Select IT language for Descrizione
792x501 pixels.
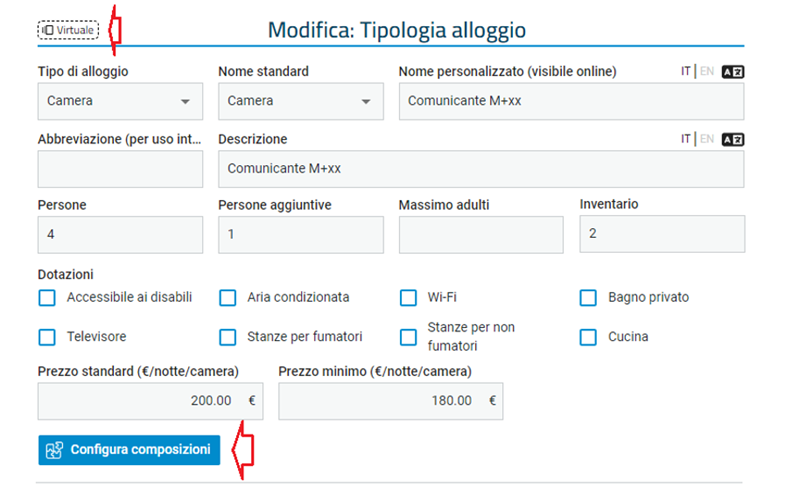tap(685, 139)
